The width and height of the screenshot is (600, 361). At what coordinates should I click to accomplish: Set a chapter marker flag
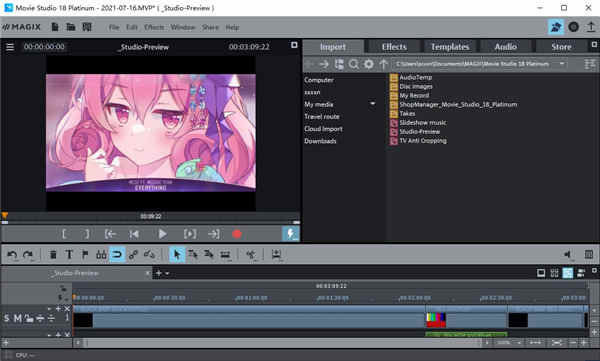click(85, 254)
